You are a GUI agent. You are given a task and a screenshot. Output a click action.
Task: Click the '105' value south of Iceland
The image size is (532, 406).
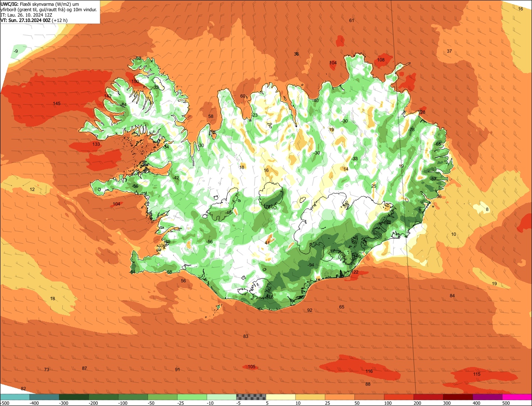click(x=251, y=367)
